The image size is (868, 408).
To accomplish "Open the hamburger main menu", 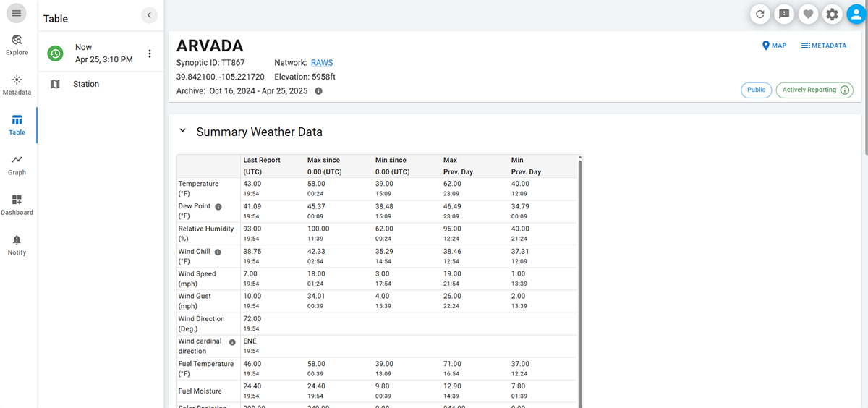I will [x=16, y=13].
